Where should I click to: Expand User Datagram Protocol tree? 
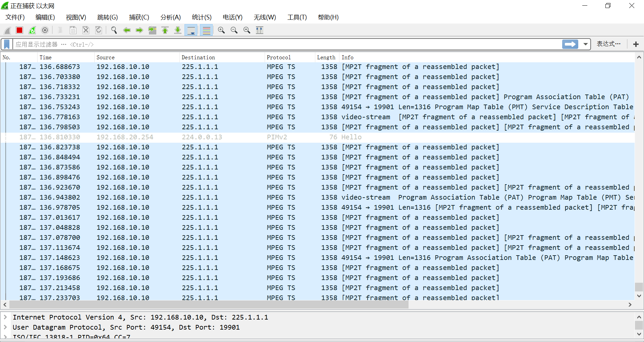pos(5,327)
